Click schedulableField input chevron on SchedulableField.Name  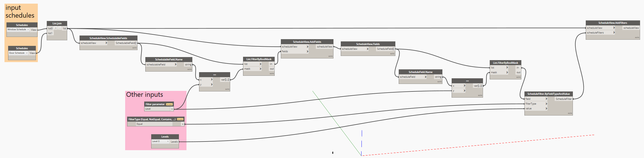176,64
